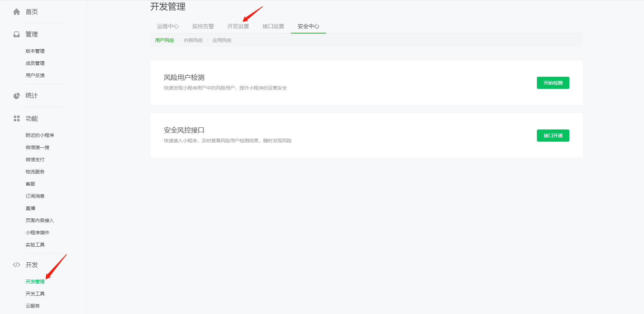The height and width of the screenshot is (314, 644).
Task: Click the grid icon beside 功能
Action: coord(17,119)
